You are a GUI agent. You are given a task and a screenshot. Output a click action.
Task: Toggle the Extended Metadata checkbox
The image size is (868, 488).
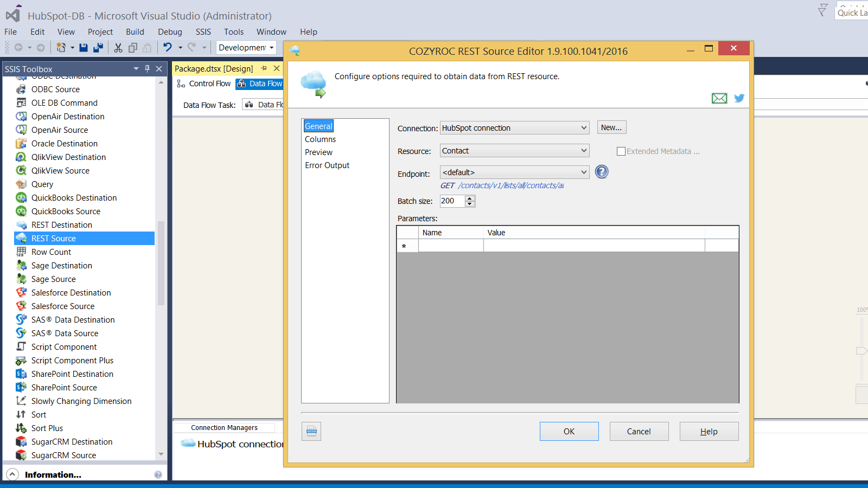coord(621,151)
